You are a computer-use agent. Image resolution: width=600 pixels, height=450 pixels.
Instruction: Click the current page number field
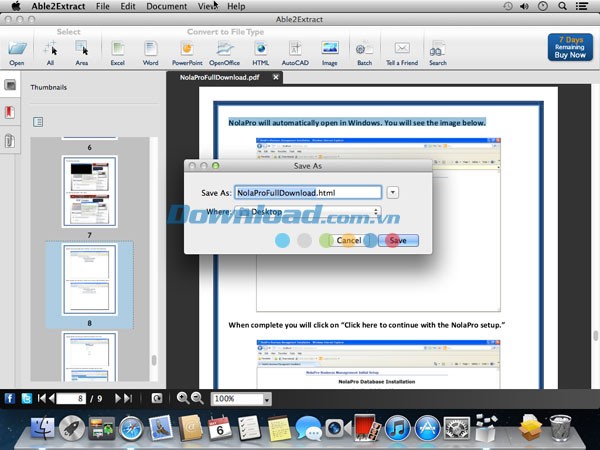[71, 399]
